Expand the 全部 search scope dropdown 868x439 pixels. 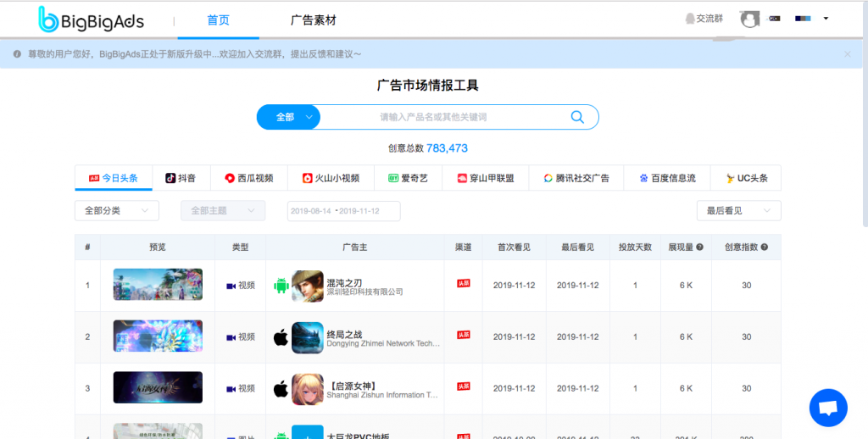(288, 117)
